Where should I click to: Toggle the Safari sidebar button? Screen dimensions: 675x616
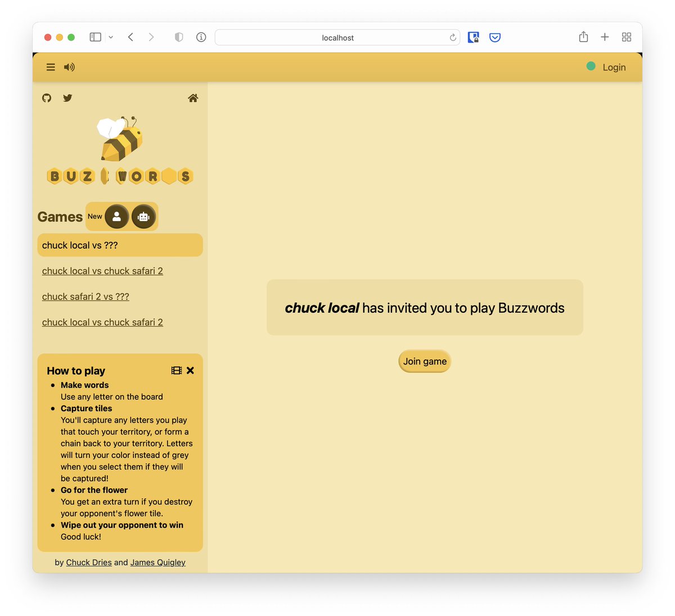pos(96,37)
